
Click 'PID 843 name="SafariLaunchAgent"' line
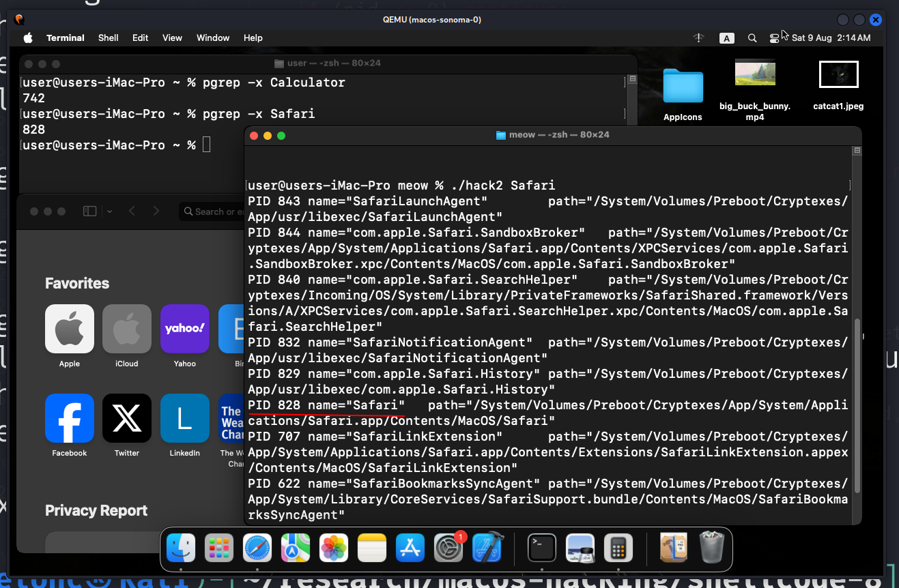[368, 201]
